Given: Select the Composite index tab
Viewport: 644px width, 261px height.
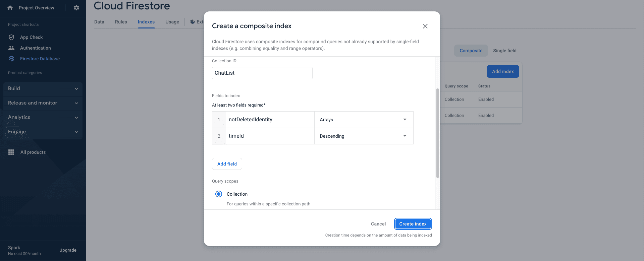Looking at the screenshot, I should 471,51.
